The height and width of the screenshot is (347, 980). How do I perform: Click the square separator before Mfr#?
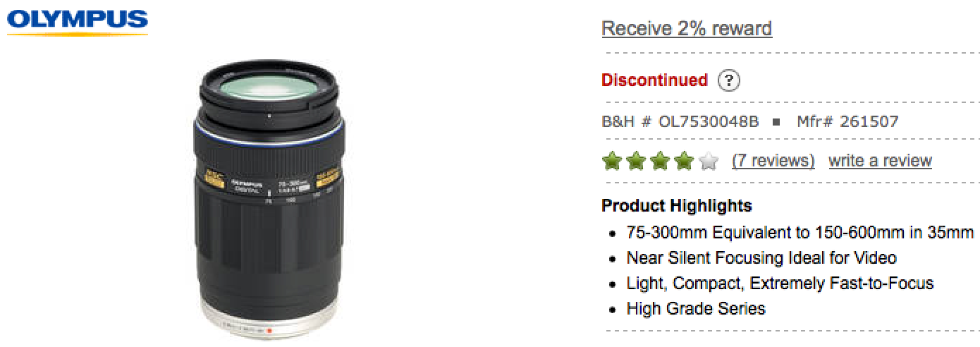(777, 122)
